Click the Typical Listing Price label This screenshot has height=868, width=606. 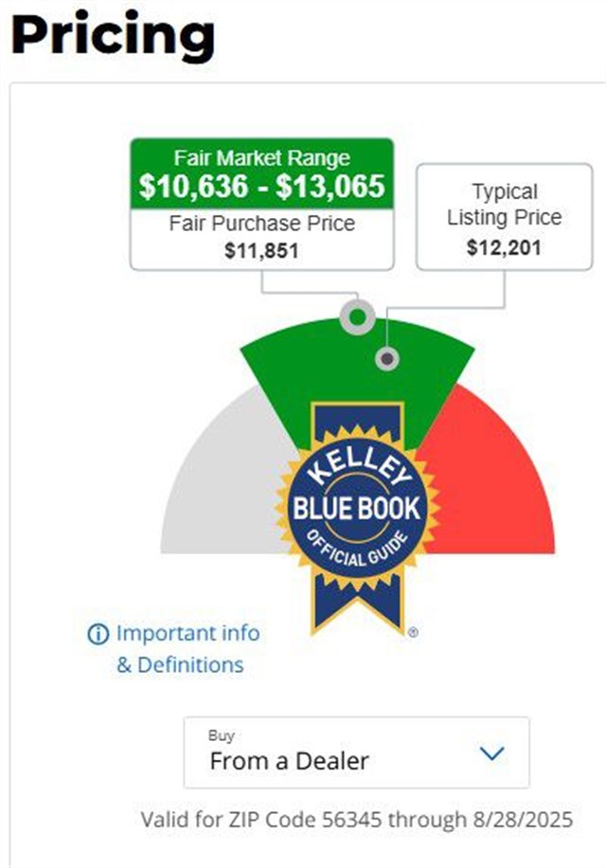pyautogui.click(x=504, y=205)
